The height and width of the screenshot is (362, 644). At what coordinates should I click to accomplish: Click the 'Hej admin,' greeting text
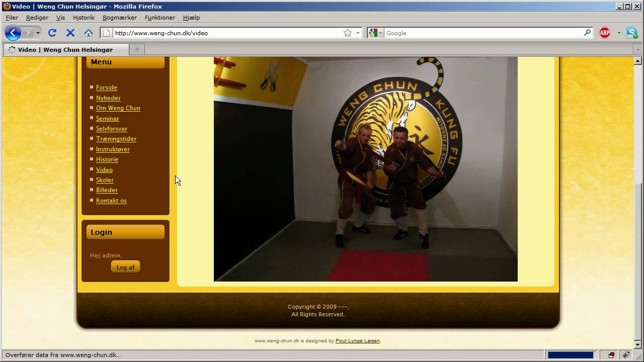tap(106, 255)
